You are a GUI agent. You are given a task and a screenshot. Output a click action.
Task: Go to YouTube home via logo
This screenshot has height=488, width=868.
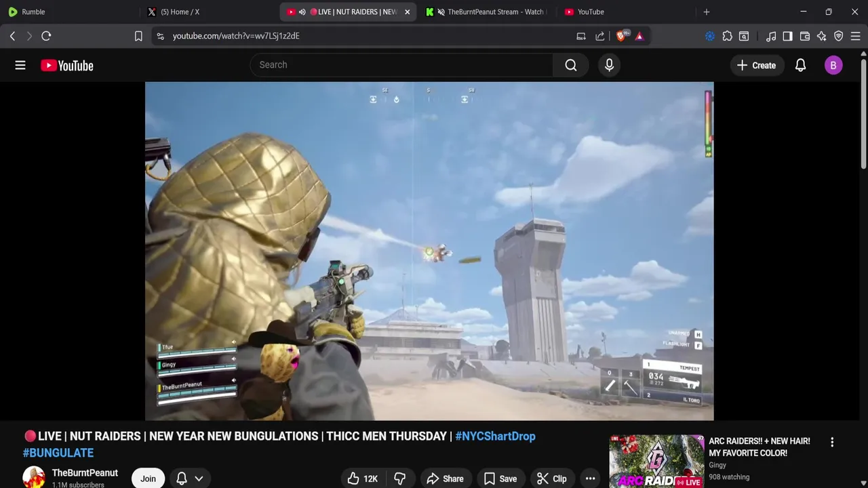click(66, 65)
